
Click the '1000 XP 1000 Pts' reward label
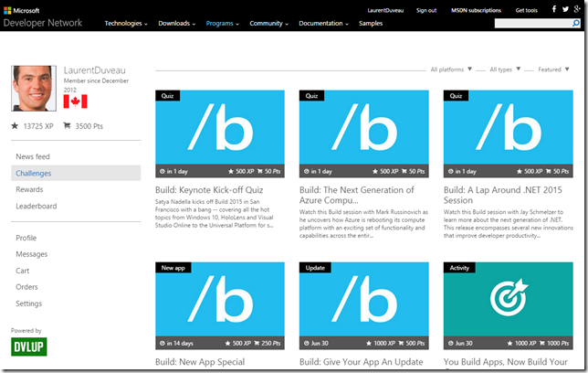click(538, 344)
